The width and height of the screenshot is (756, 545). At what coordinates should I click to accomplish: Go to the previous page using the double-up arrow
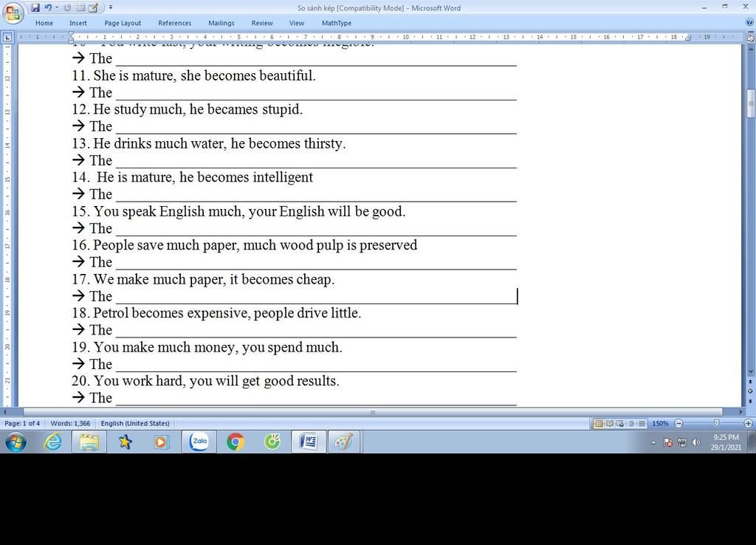(x=750, y=382)
